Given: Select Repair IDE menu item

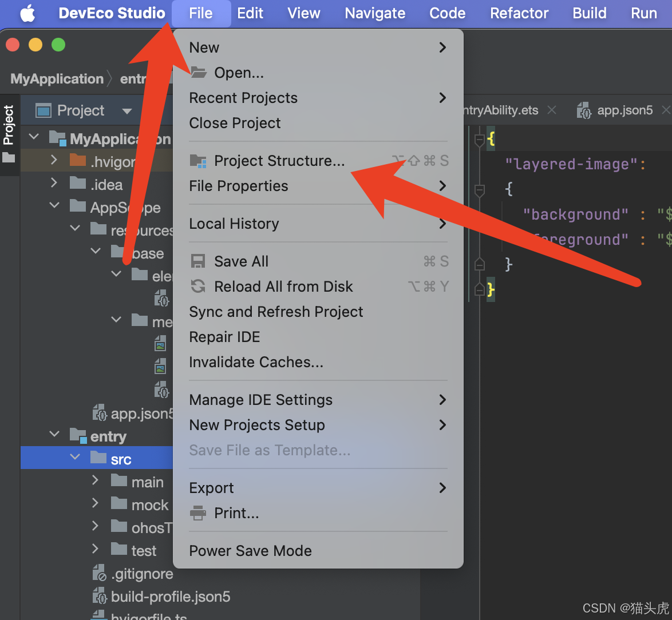Looking at the screenshot, I should tap(318, 337).
